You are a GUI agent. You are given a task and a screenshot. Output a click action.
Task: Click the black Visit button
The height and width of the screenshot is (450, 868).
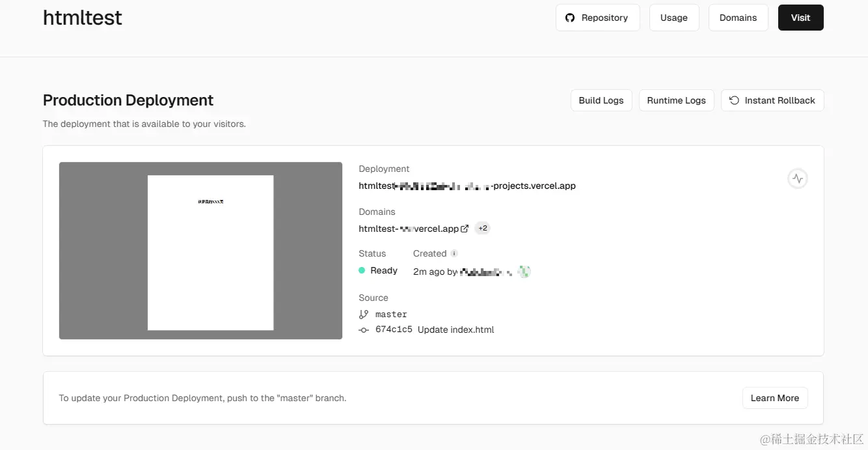pyautogui.click(x=800, y=18)
